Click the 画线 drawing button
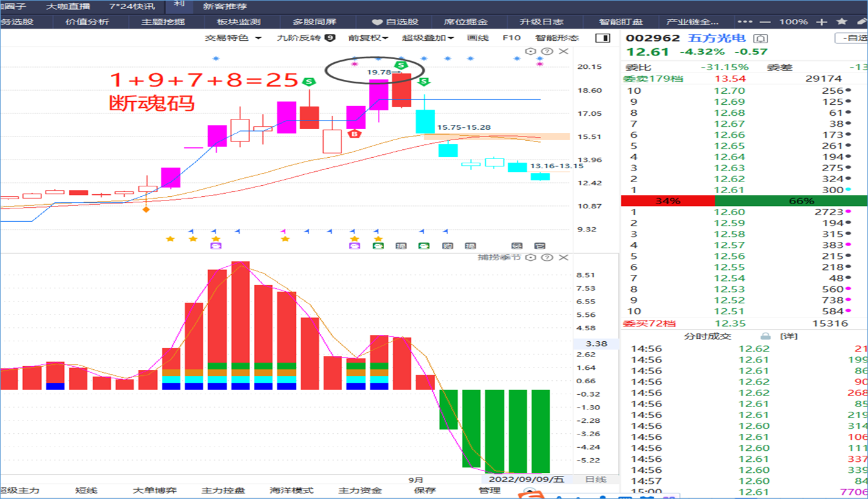 tap(478, 38)
